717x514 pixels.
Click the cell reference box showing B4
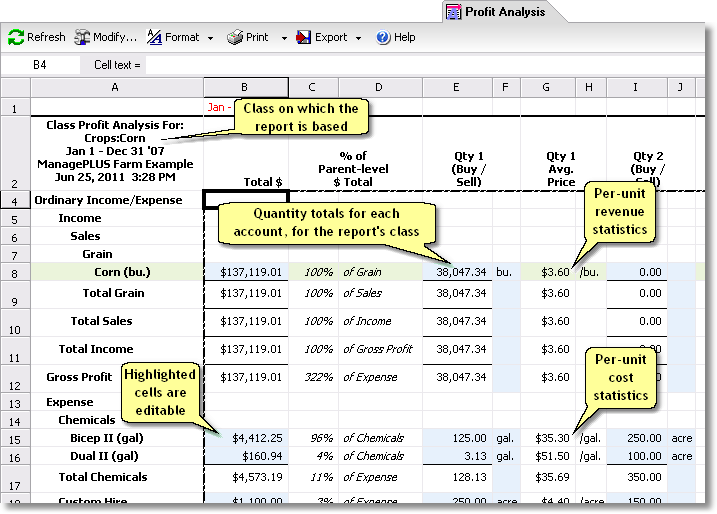pyautogui.click(x=40, y=64)
